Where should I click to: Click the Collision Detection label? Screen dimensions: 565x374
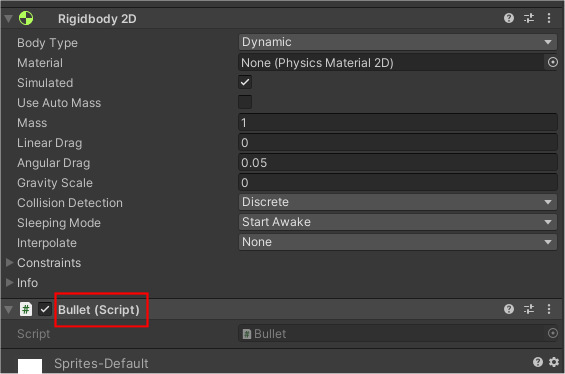(x=70, y=203)
